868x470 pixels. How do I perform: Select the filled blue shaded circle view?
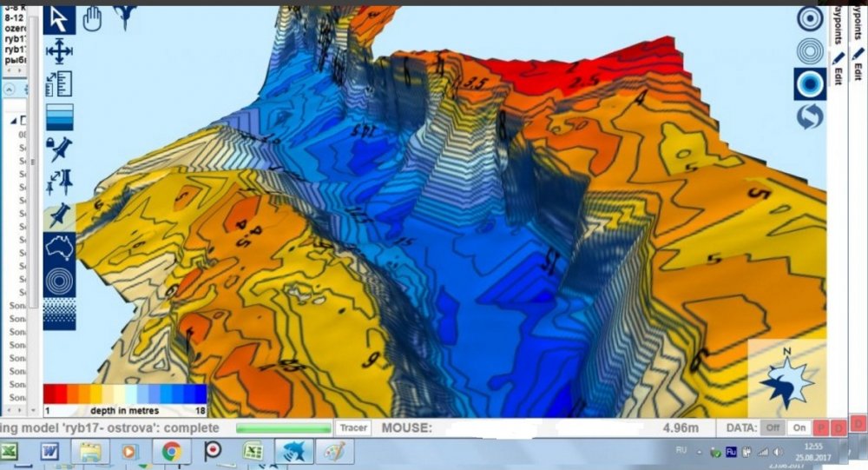pyautogui.click(x=809, y=83)
